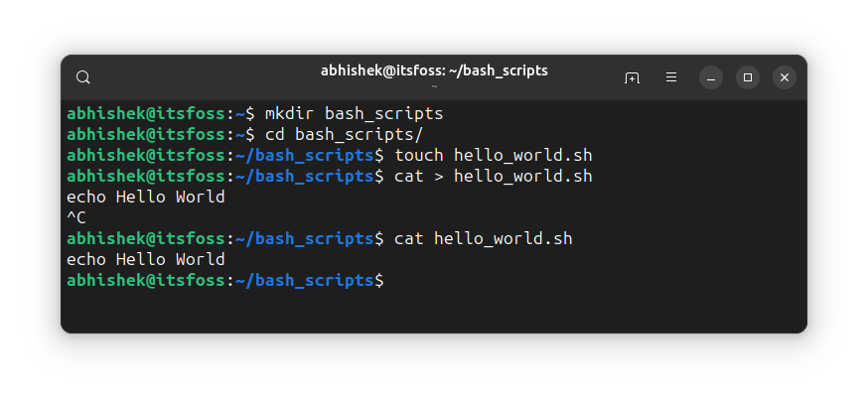
Task: Click the 'cat > hello_world.sh' command
Action: 493,177
